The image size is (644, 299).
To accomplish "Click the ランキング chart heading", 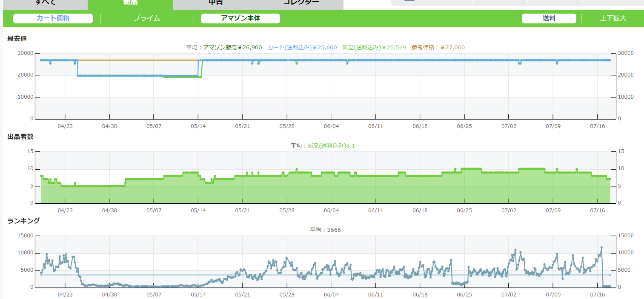I will [24, 221].
